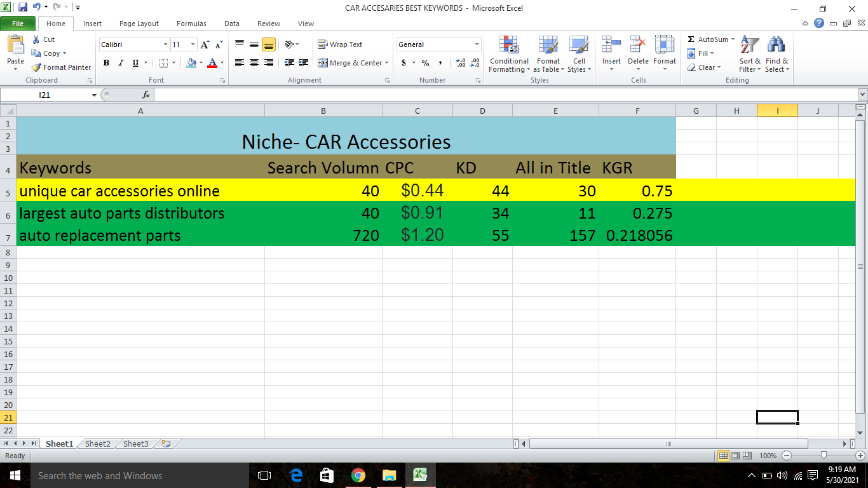Open the File menu

point(18,23)
